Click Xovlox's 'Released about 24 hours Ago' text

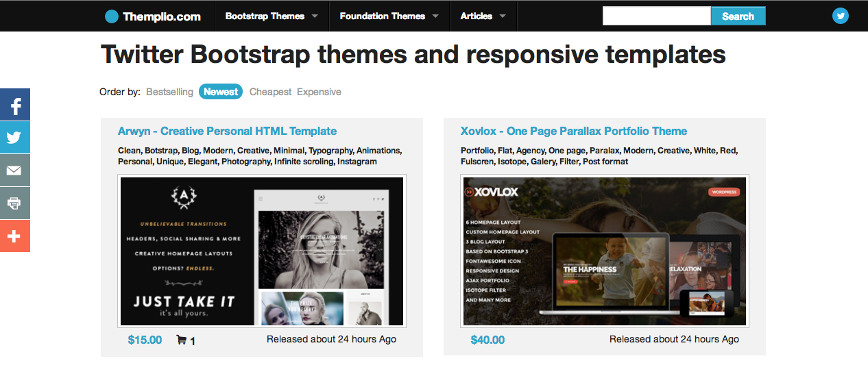pyautogui.click(x=674, y=339)
